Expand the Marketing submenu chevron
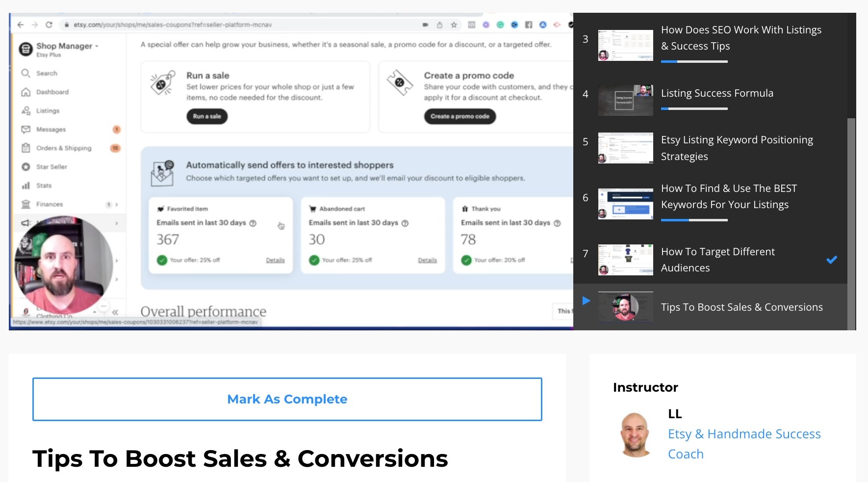 (117, 223)
